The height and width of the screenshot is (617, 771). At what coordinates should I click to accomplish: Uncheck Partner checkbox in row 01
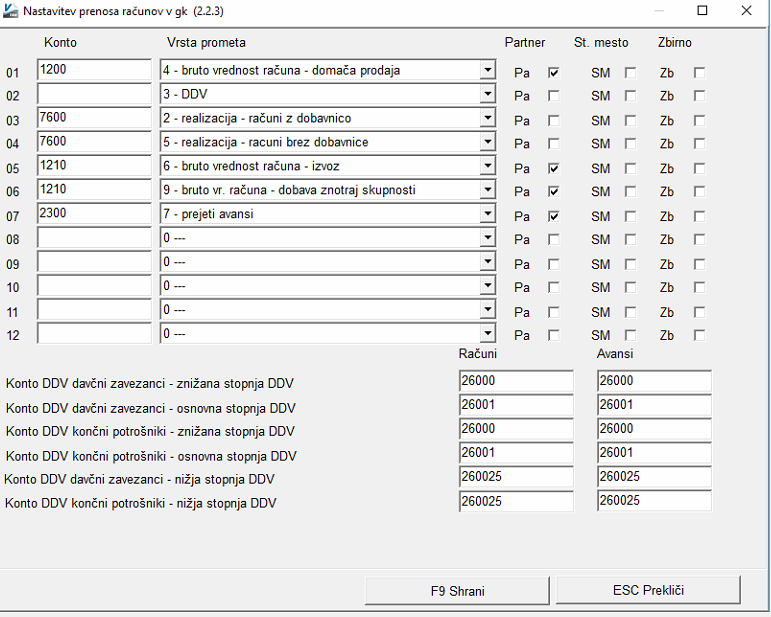(x=553, y=72)
